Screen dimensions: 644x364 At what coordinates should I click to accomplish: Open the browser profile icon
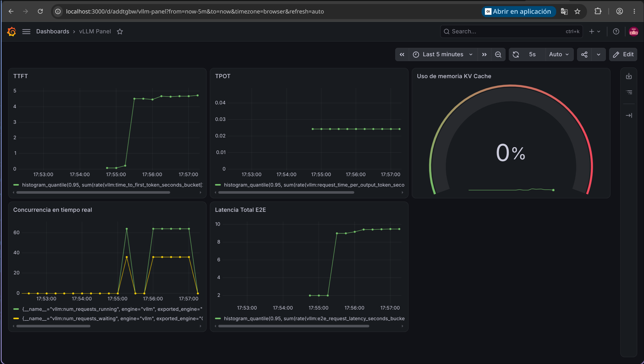click(620, 11)
